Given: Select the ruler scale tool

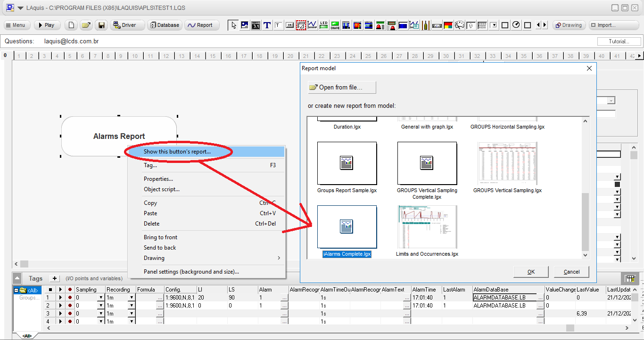Looking at the screenshot, I should click(x=437, y=25).
